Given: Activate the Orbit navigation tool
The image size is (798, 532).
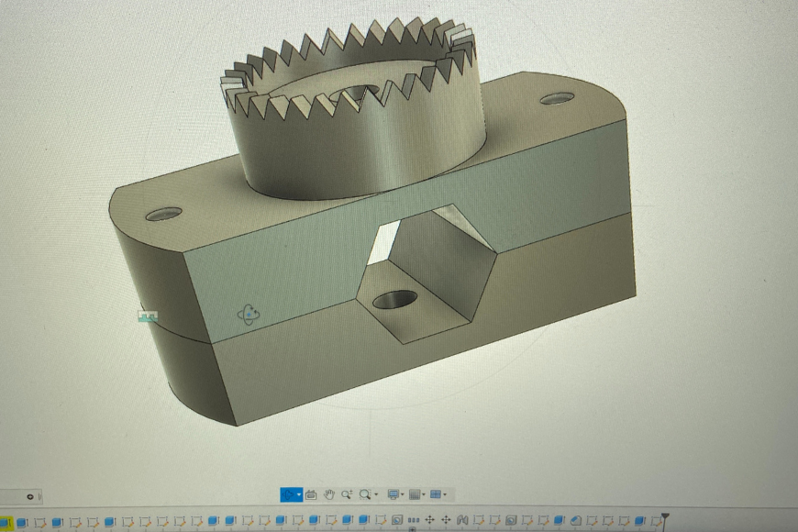Looking at the screenshot, I should point(288,494).
